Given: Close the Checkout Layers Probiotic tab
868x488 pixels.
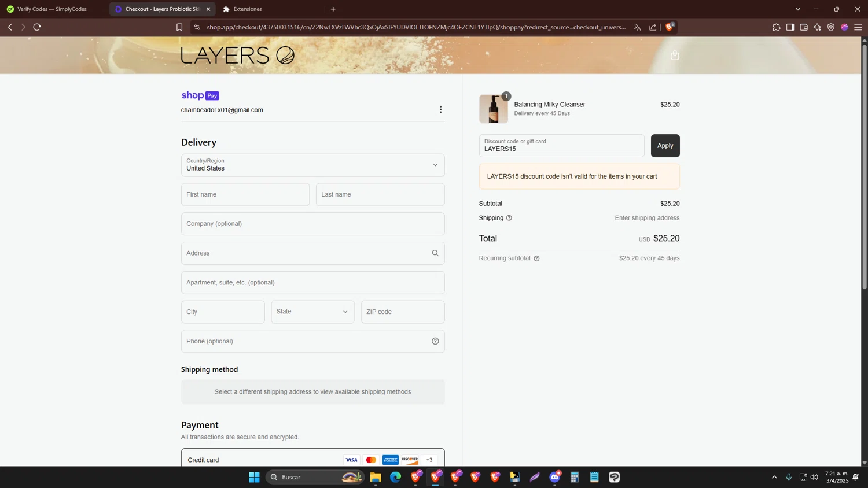Looking at the screenshot, I should (x=208, y=9).
